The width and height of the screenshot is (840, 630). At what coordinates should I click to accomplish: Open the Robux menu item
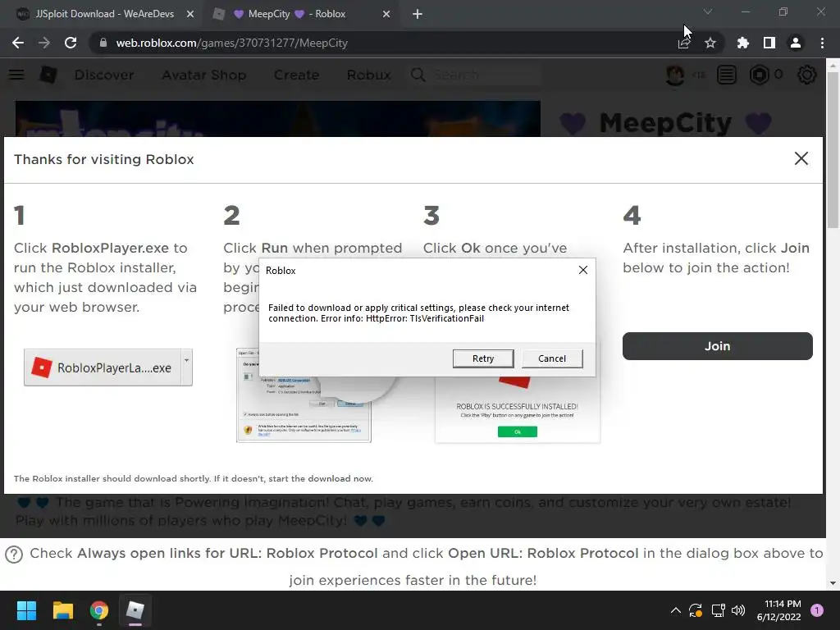(368, 75)
